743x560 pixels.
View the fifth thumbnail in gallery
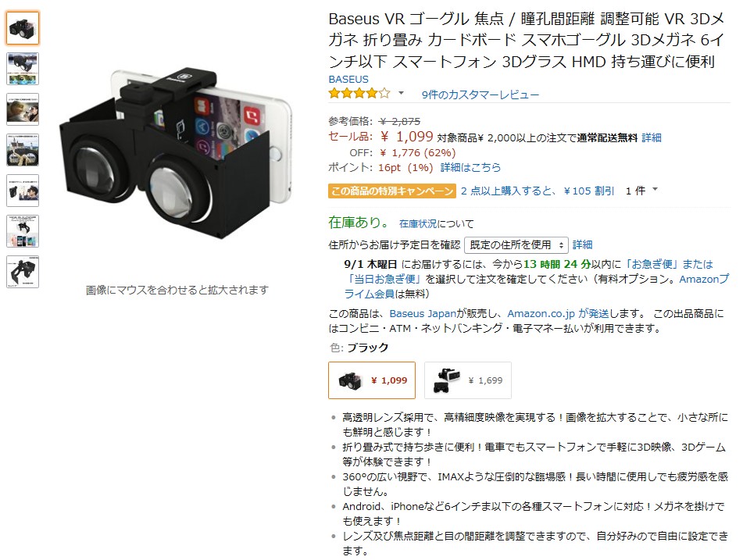[23, 191]
